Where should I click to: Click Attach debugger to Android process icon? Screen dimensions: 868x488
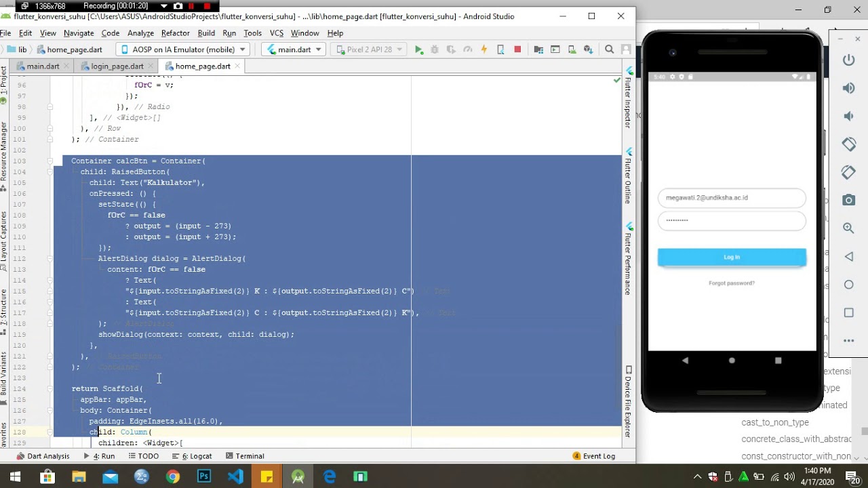tap(501, 49)
